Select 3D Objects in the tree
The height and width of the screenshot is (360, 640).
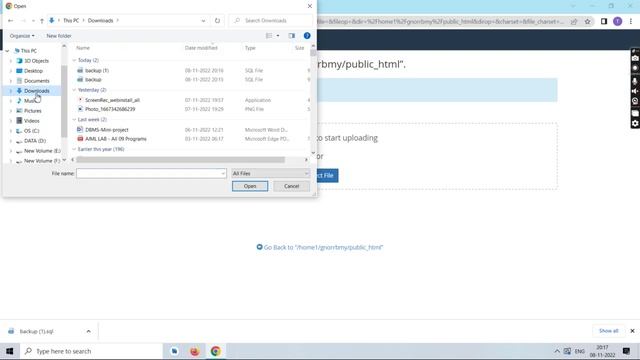(x=36, y=61)
